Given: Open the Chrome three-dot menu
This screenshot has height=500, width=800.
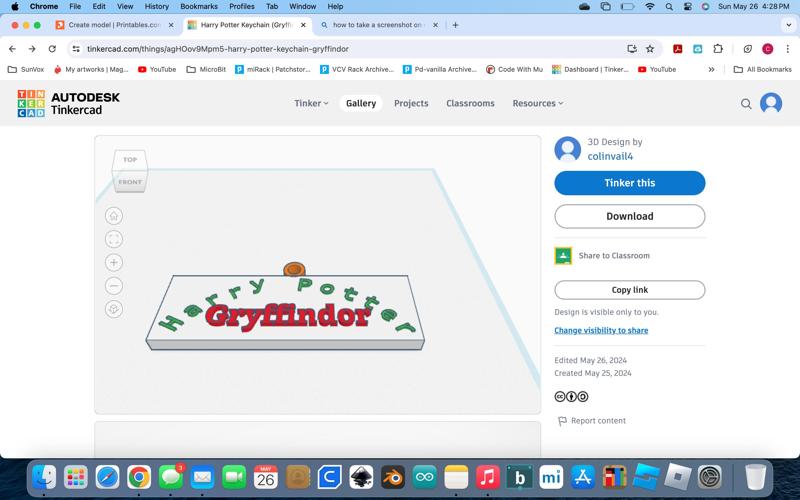Looking at the screenshot, I should [787, 49].
